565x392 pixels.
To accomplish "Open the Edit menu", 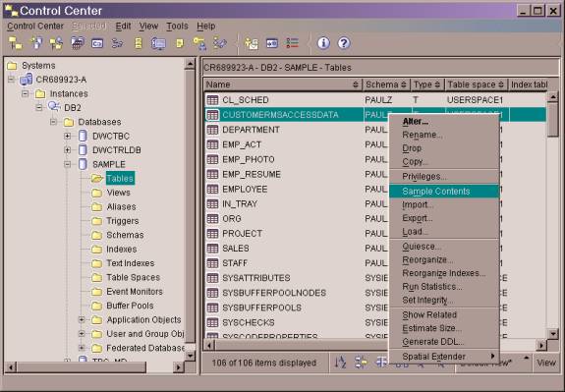I will 123,27.
